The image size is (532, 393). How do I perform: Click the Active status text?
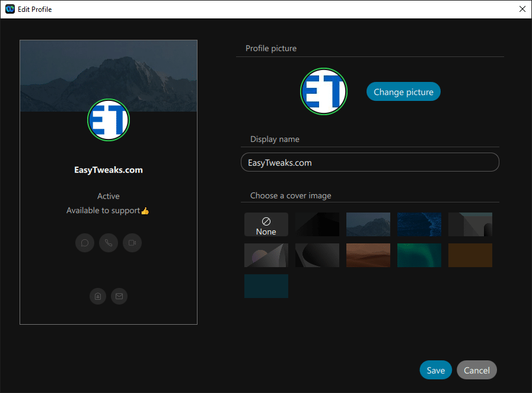(109, 196)
